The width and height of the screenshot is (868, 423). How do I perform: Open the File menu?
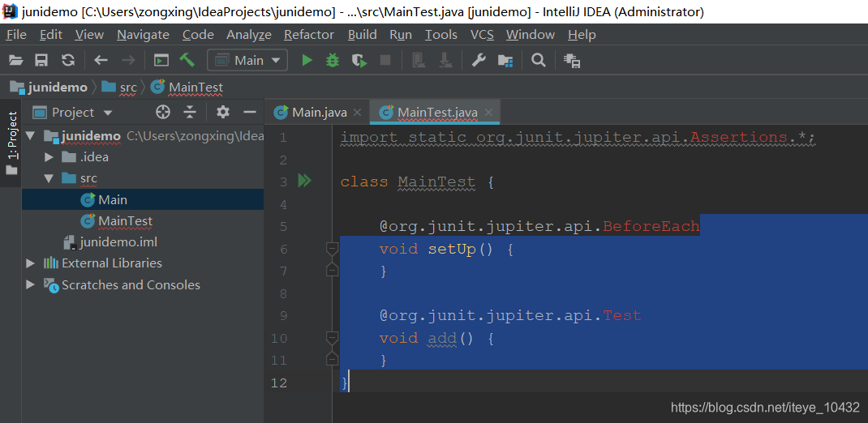coord(16,35)
